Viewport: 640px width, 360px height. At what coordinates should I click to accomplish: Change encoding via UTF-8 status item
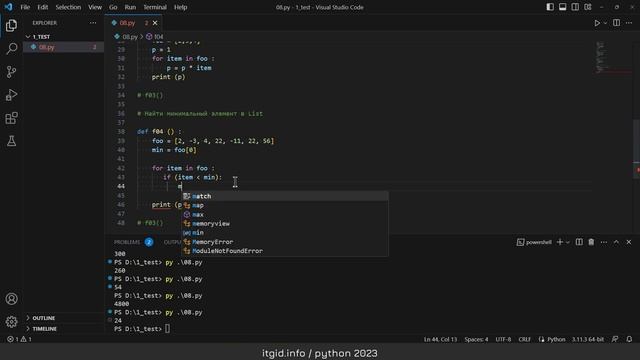click(x=503, y=339)
